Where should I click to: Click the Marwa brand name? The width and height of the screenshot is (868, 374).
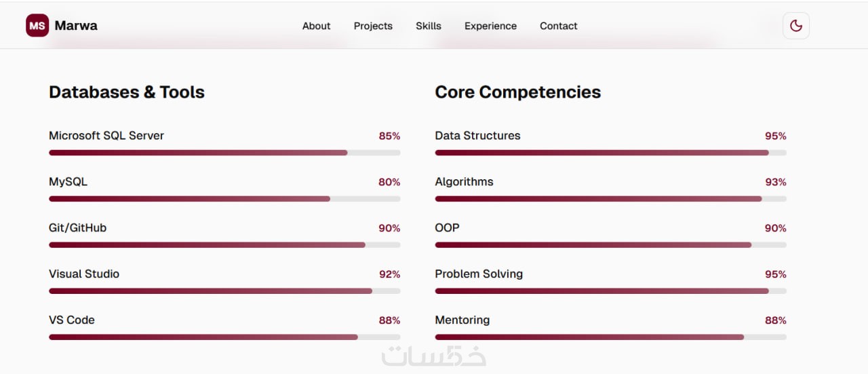click(x=76, y=26)
